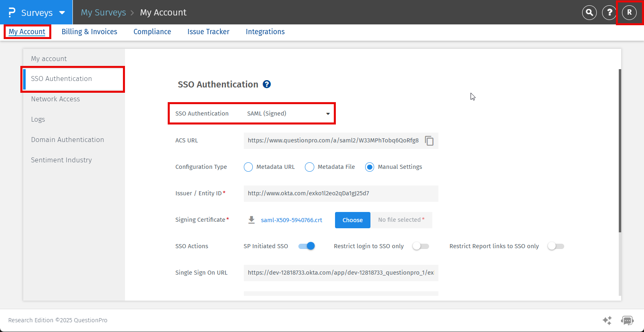Open the Integrations tab
Screen dimensions: 644x332
[x=265, y=32]
